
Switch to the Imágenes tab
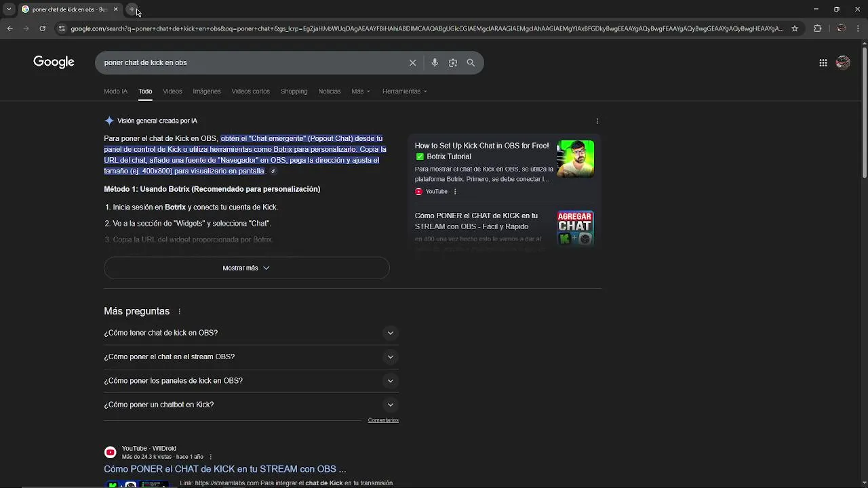[x=207, y=91]
